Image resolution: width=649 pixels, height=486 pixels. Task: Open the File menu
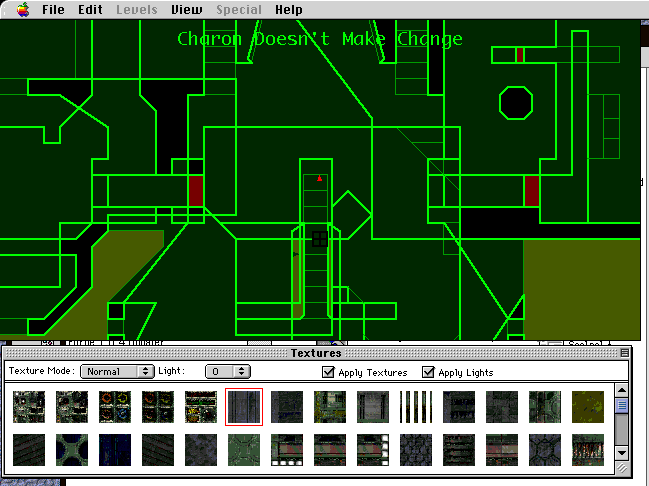(53, 10)
